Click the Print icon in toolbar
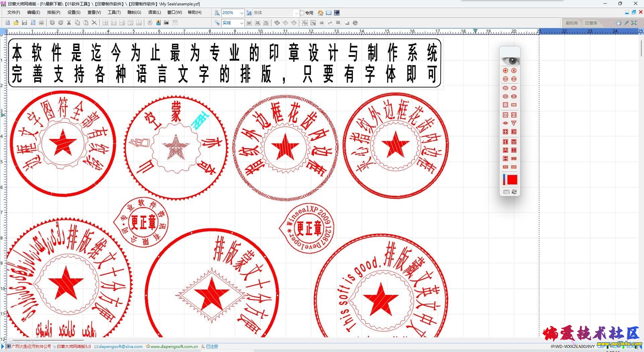The image size is (644, 352). [41, 23]
